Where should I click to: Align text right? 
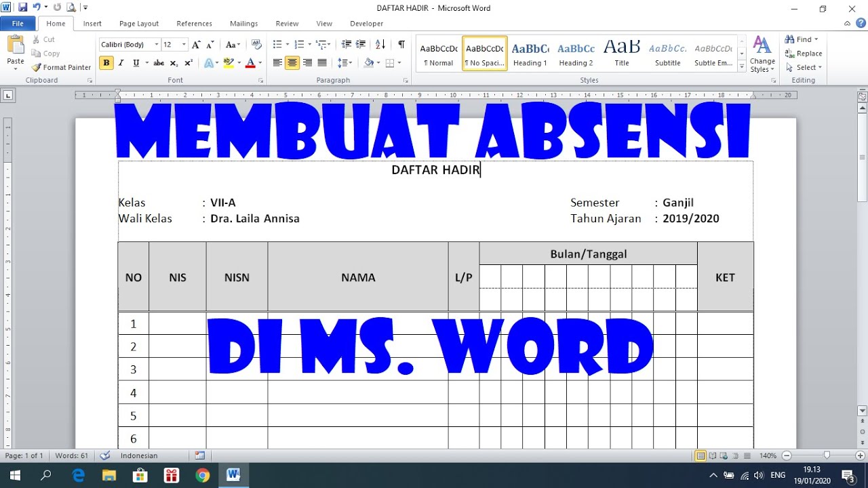click(x=307, y=63)
